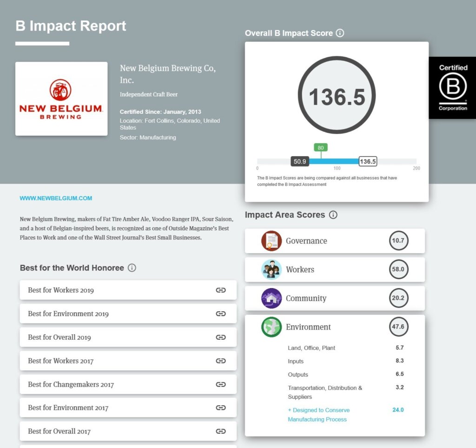Click the 8.3 Inputs value

click(399, 361)
